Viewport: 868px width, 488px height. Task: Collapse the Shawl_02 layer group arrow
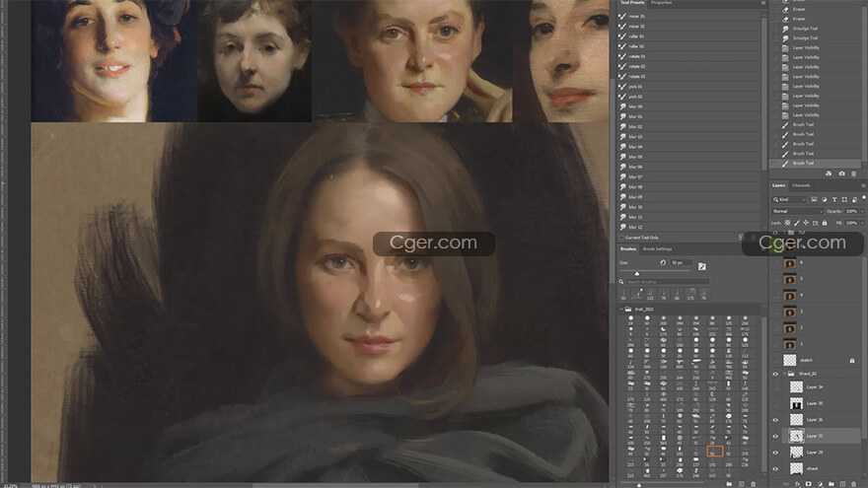point(784,374)
